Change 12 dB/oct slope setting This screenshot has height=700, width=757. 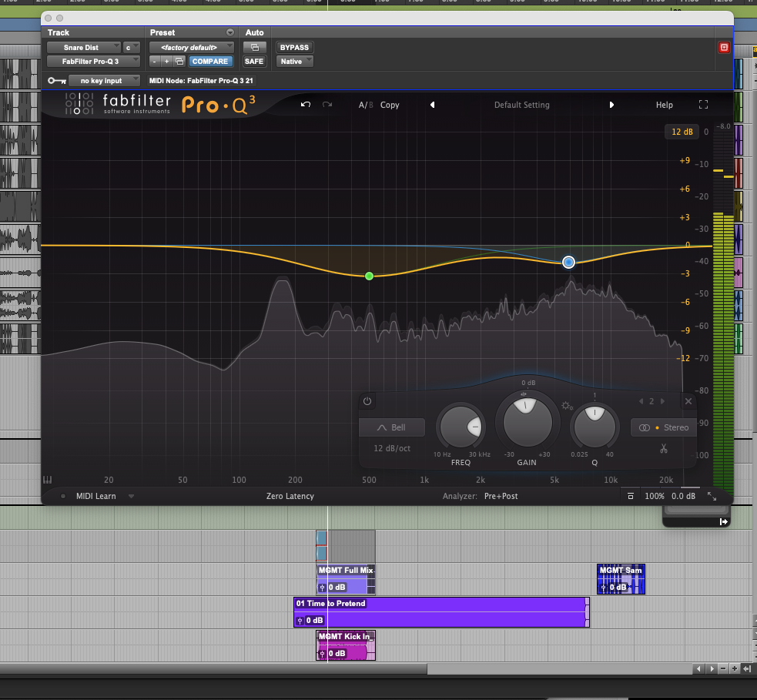[x=392, y=448]
